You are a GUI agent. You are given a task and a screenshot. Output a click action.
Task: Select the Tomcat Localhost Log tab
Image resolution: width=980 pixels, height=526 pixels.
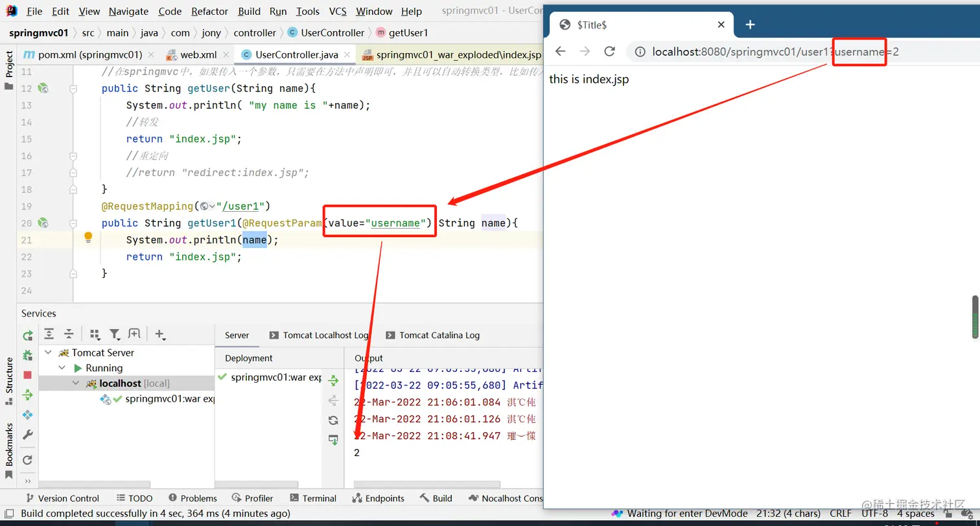(318, 335)
